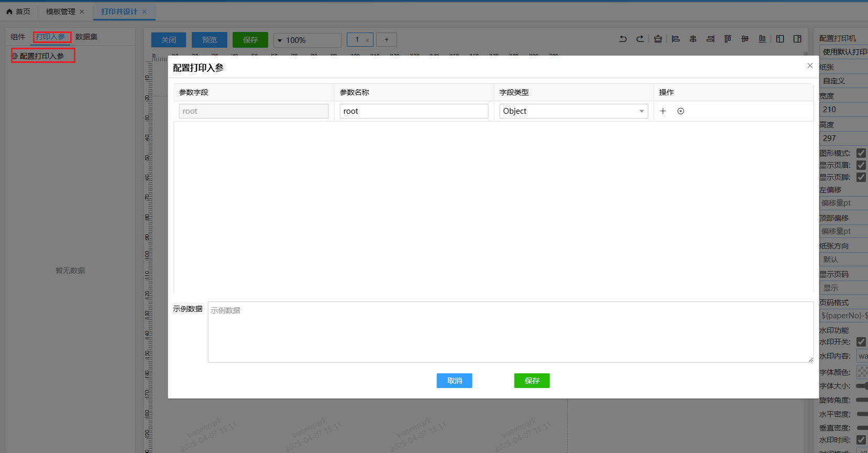Switch to the 数据集 tab
868x453 pixels.
[x=86, y=37]
